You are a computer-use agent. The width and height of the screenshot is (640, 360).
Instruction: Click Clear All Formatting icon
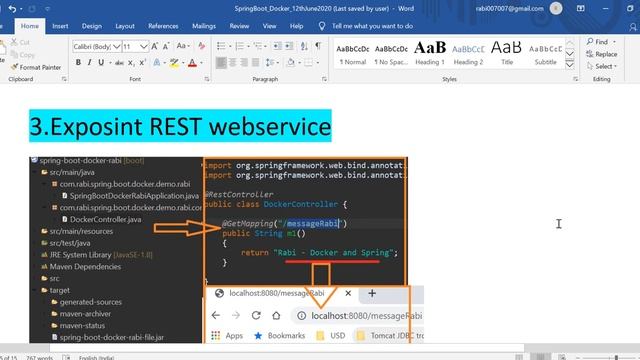[201, 46]
